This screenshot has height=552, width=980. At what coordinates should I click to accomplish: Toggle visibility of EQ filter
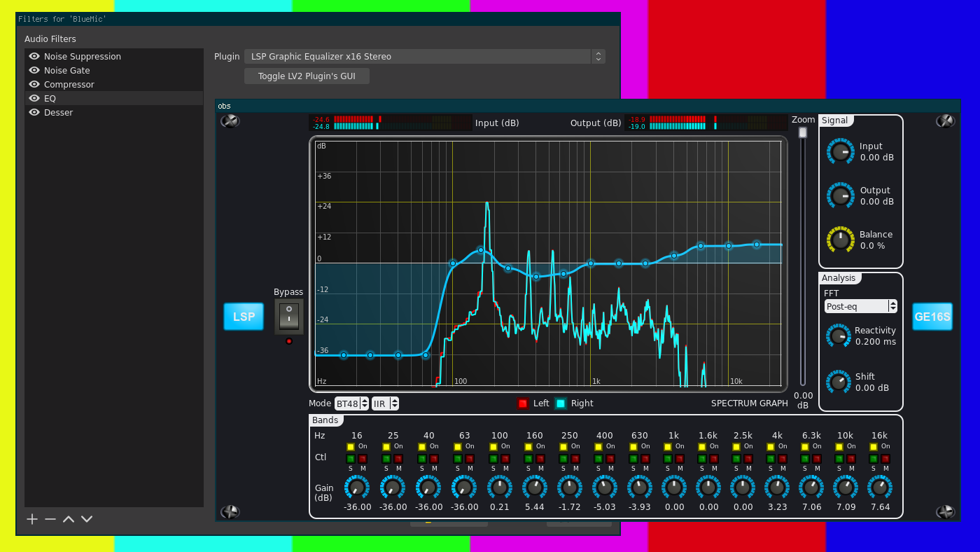pos(34,98)
